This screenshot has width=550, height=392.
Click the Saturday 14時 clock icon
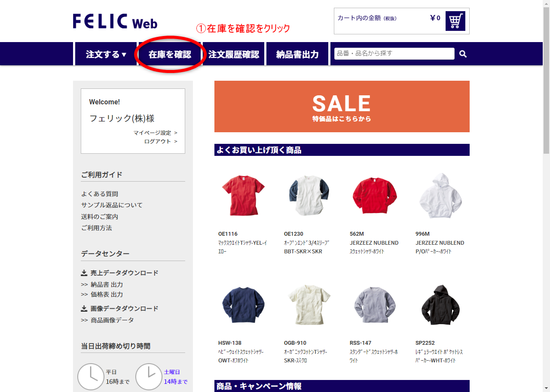(149, 377)
